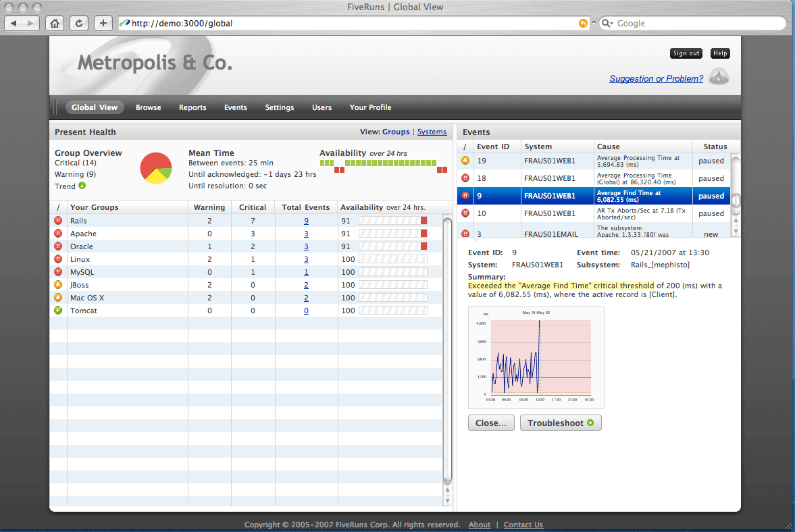Click green OK status icon for Tomcat
Screen dimensions: 795x532
pyautogui.click(x=58, y=311)
